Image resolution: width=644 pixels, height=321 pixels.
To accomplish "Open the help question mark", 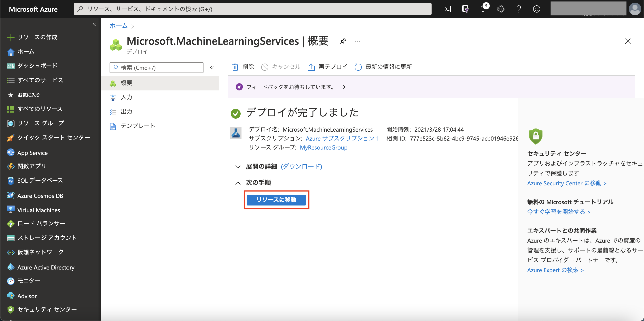I will tap(519, 9).
